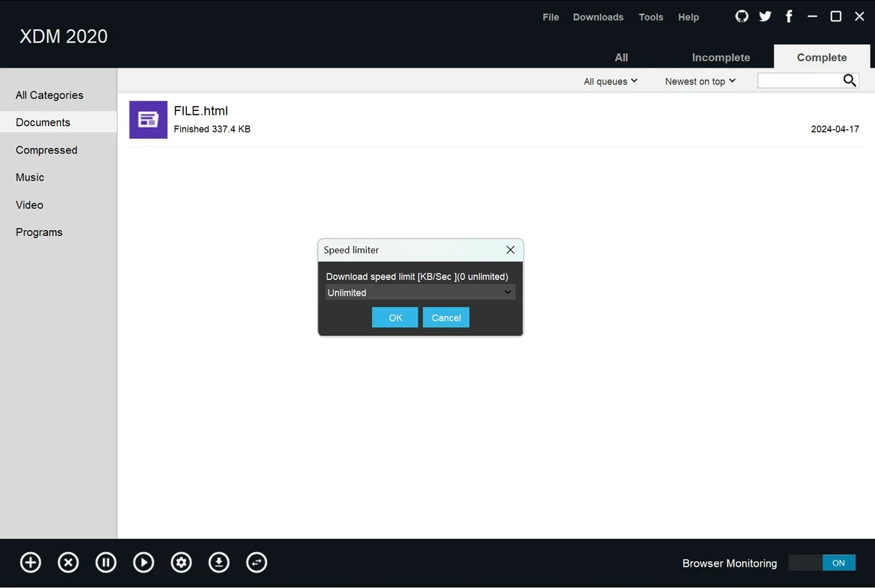Click the resume download play icon
Viewport: 875px width, 588px height.
143,562
